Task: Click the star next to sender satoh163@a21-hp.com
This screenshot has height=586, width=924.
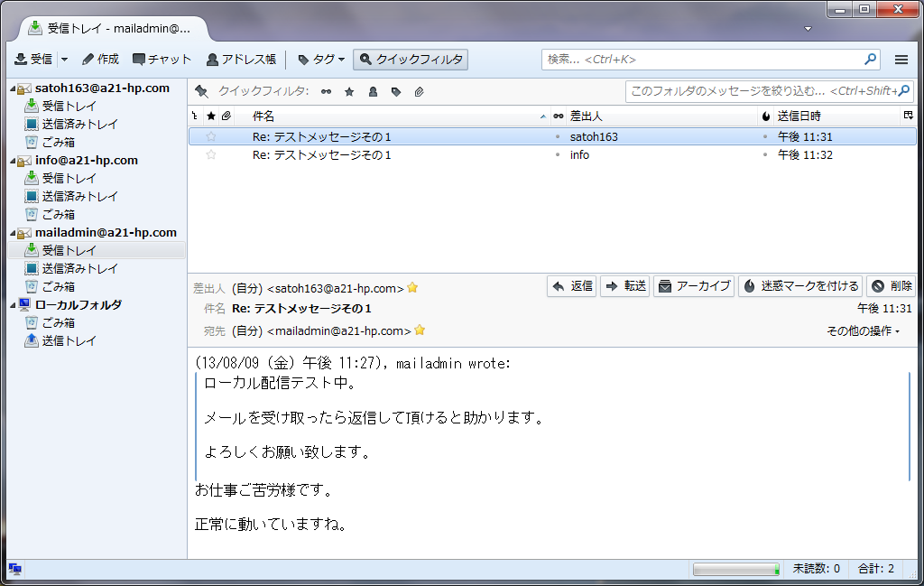Action: 412,288
